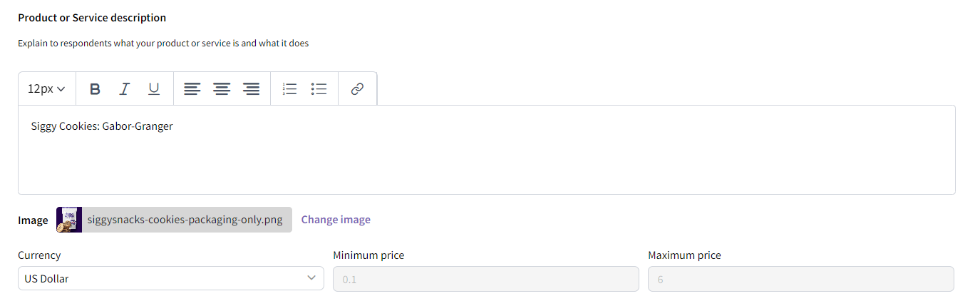
Task: Toggle bold formatting in the editor
Action: pos(95,89)
